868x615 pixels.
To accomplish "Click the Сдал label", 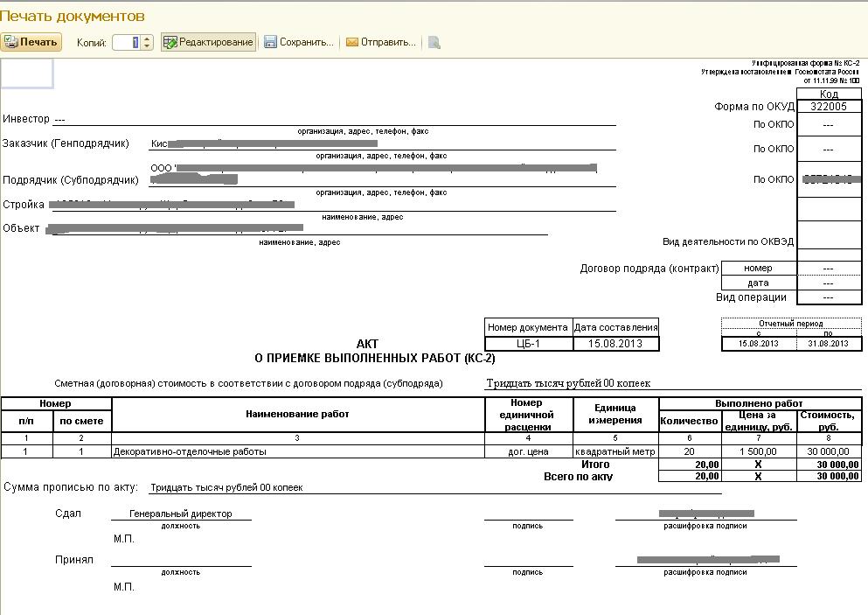I will tap(68, 513).
